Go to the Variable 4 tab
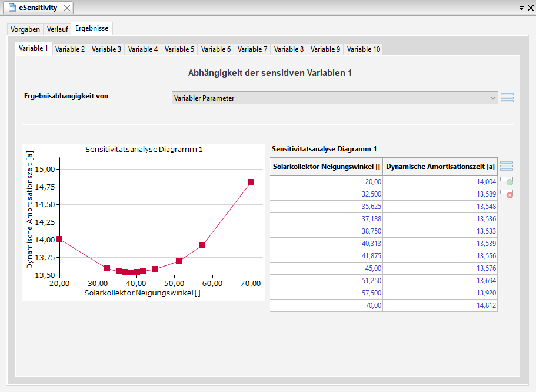Viewport: 536px width, 392px height. coord(143,49)
